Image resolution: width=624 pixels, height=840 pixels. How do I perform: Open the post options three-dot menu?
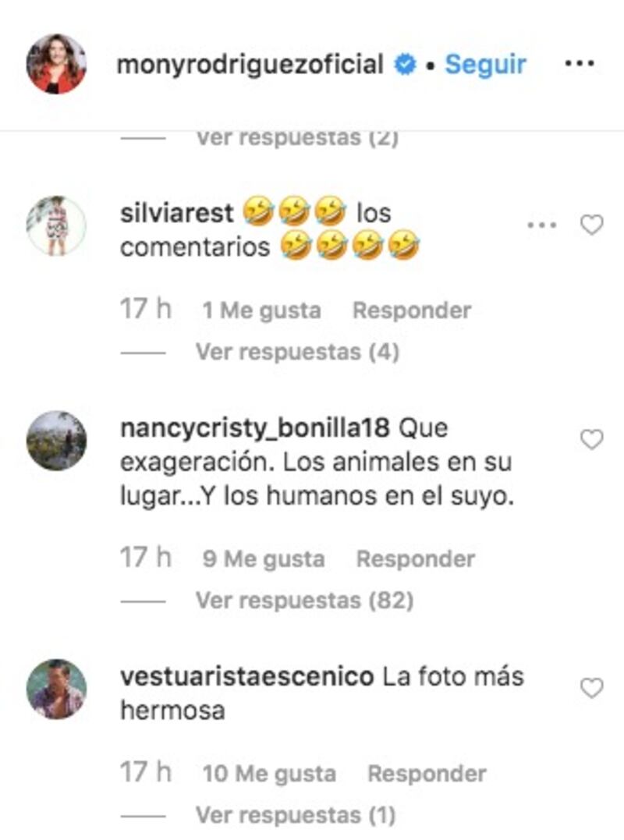(x=580, y=64)
